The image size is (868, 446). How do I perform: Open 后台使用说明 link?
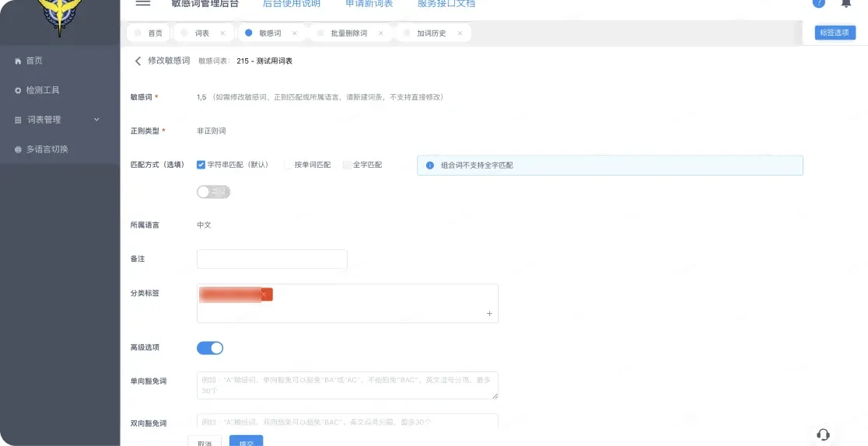tap(291, 3)
